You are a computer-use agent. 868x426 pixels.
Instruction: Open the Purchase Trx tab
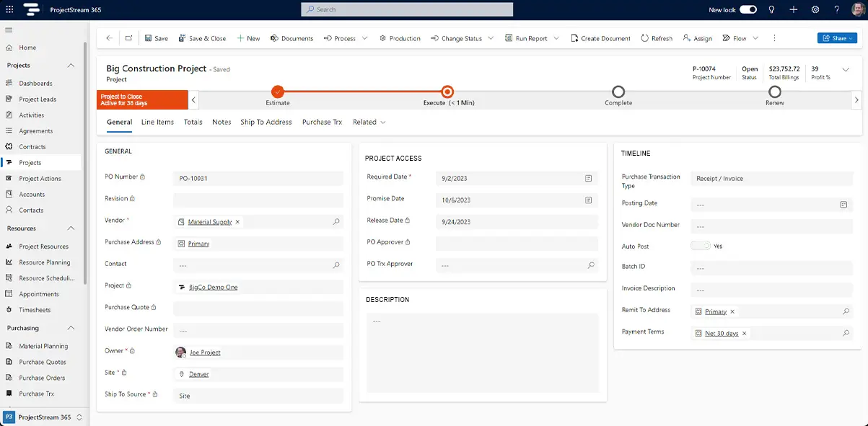click(322, 122)
